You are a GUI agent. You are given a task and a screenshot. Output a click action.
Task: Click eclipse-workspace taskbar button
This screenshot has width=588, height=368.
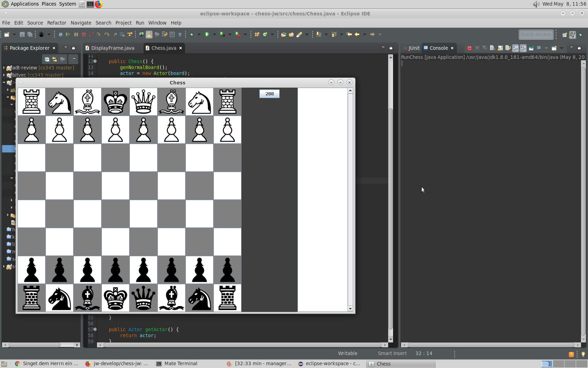pyautogui.click(x=329, y=363)
